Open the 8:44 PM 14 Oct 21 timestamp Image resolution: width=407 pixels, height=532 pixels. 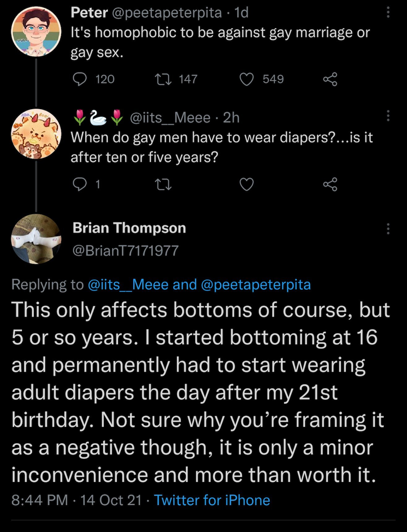tap(77, 500)
